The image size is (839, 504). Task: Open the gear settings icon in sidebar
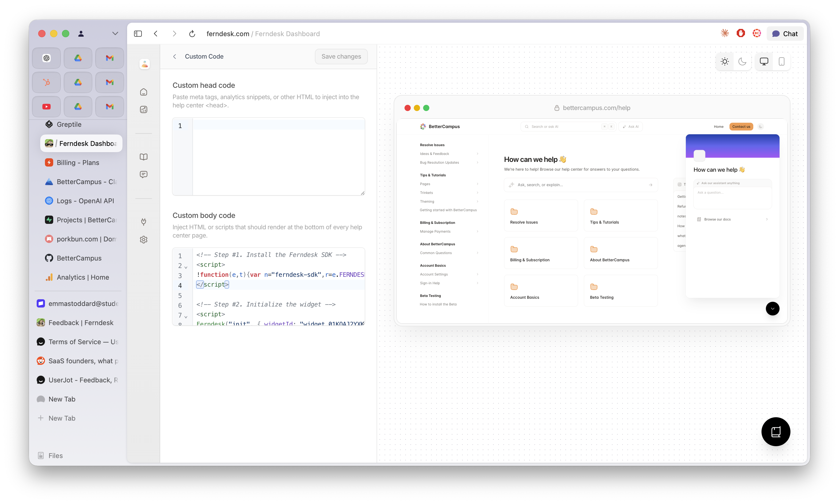[144, 239]
